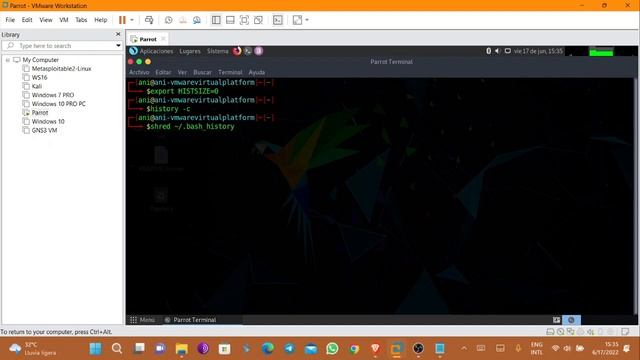This screenshot has width=640, height=360.
Task: Open the weather widget showing 32°C
Action: point(33,349)
